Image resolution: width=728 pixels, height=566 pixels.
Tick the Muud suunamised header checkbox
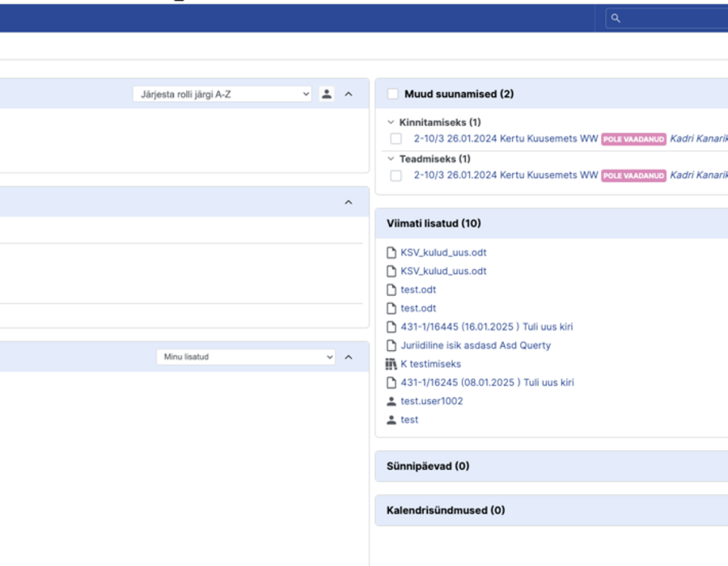coord(393,94)
